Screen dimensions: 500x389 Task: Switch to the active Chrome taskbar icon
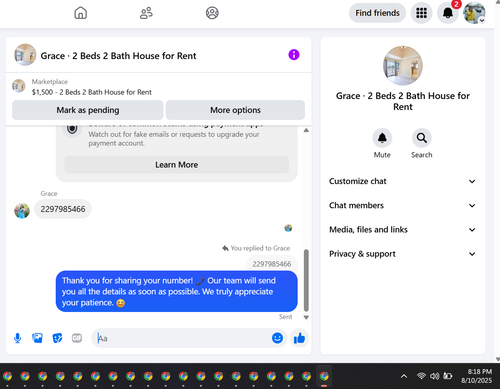(x=324, y=376)
